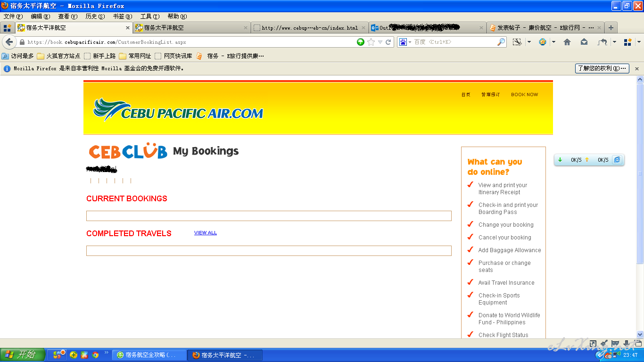Click 首页 header link
644x362 pixels.
coord(466,95)
